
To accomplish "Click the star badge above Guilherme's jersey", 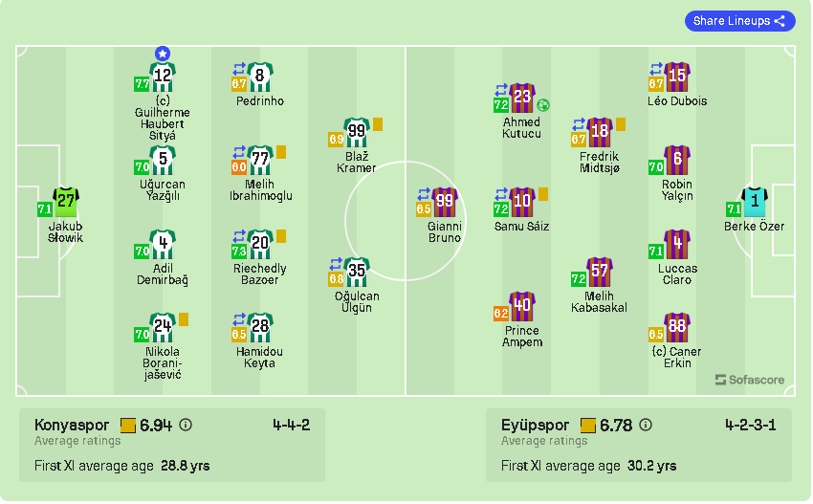I will coord(163,54).
